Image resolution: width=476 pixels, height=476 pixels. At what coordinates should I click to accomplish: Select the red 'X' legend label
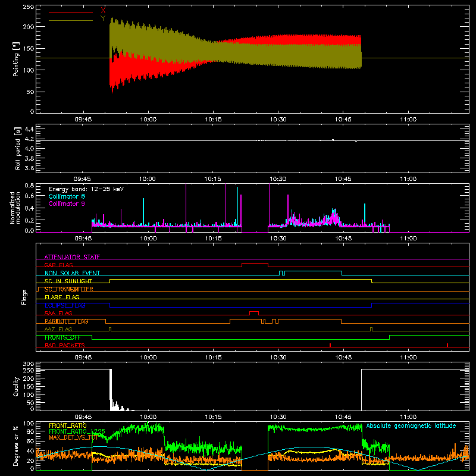pyautogui.click(x=103, y=11)
